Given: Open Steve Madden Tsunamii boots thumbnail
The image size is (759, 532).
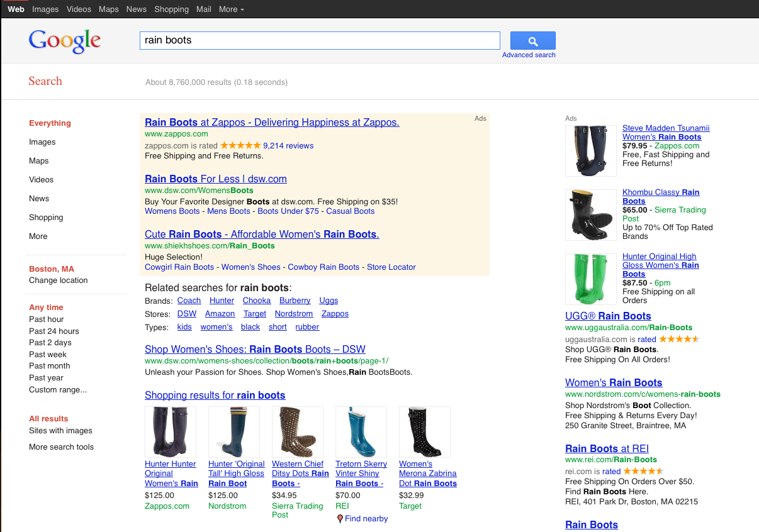Looking at the screenshot, I should pyautogui.click(x=591, y=151).
